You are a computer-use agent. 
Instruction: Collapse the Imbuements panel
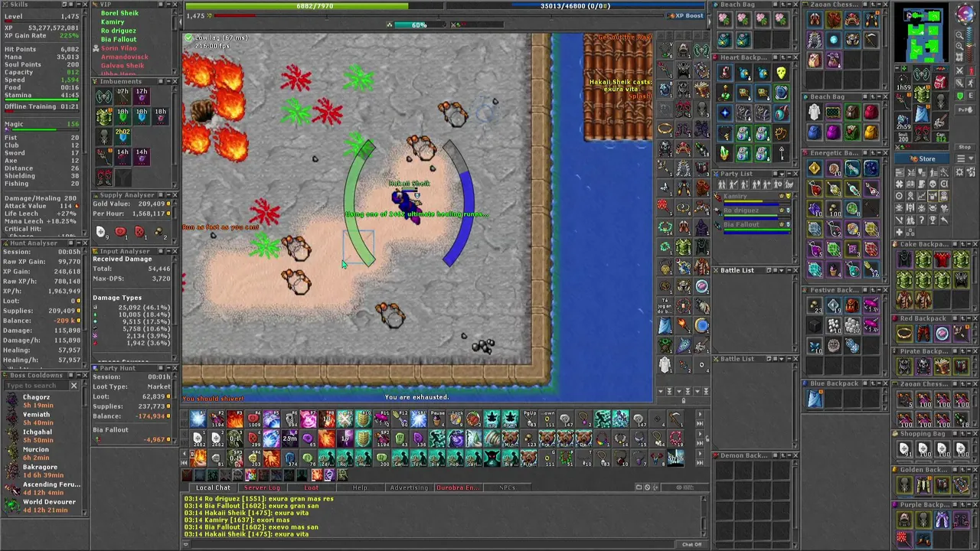168,81
